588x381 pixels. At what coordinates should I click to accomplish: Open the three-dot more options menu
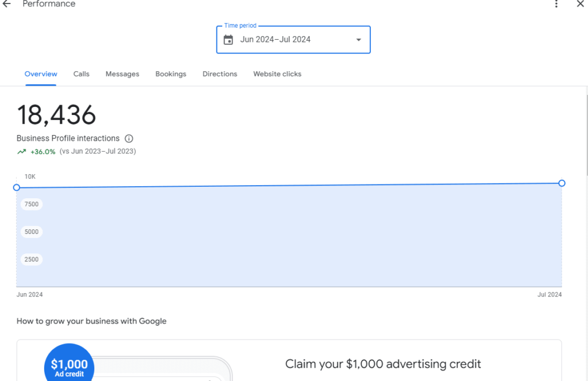point(556,4)
